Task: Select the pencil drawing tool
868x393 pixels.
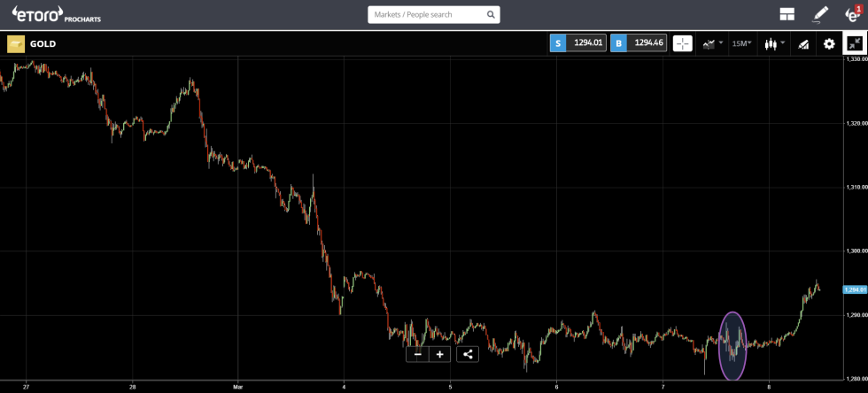Action: 820,14
